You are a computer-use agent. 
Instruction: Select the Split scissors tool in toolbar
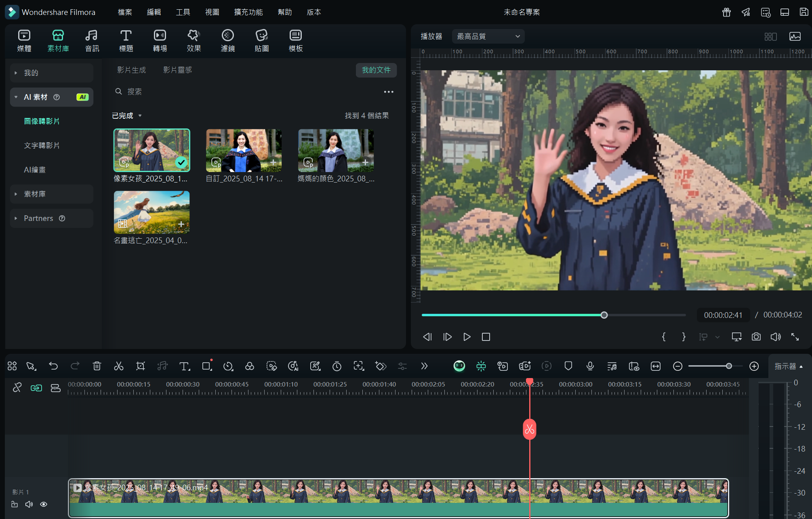point(118,366)
